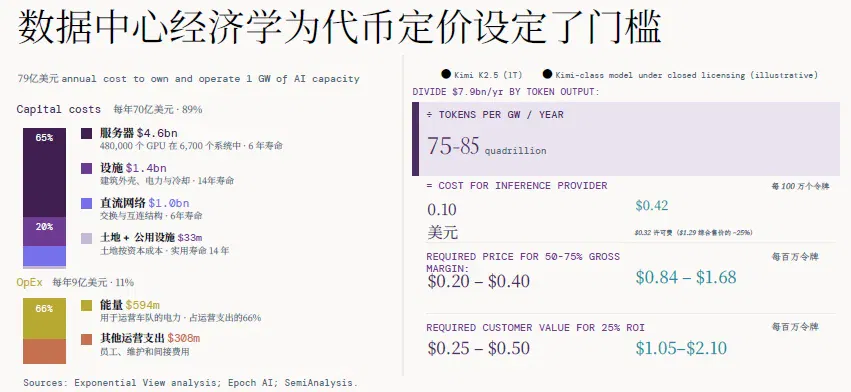Click the $0.32 许可费 footnote

693,232
